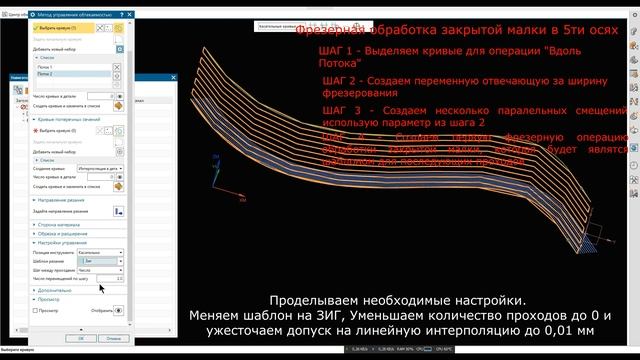Expand the 'Обрезка и расширение' section

pyautogui.click(x=62, y=234)
